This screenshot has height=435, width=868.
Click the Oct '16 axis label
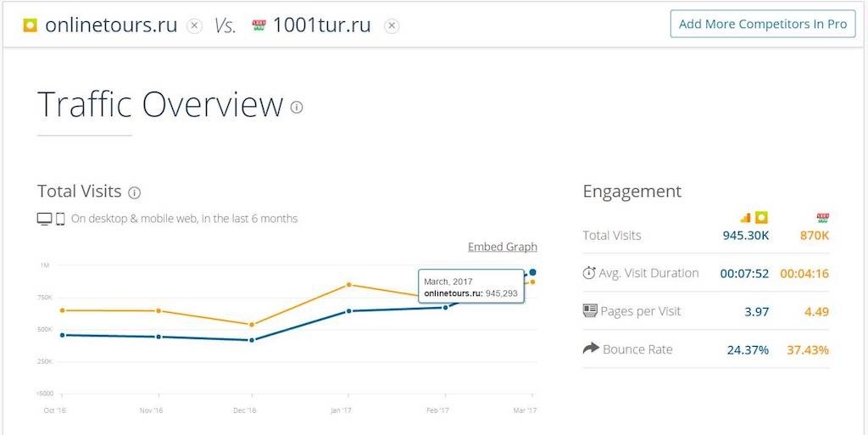(54, 410)
